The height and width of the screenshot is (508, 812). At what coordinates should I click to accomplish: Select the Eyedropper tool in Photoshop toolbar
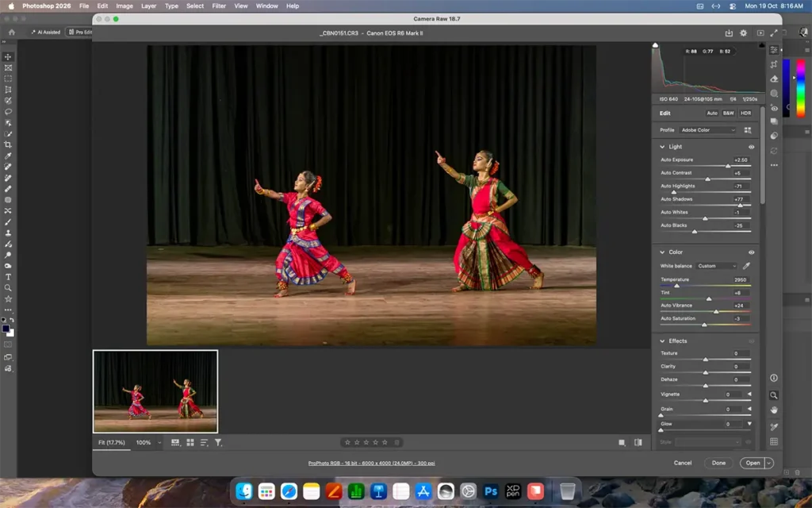click(8, 156)
